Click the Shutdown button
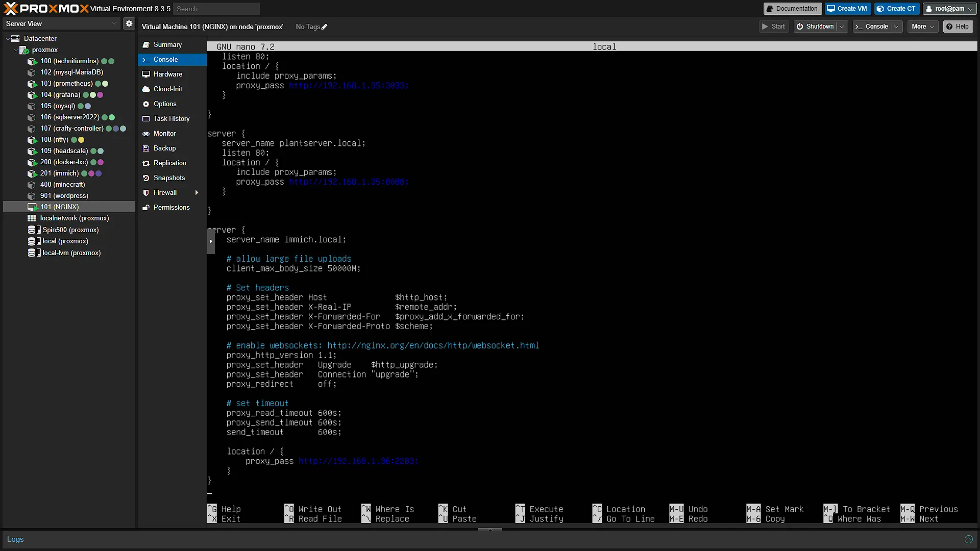 point(815,27)
